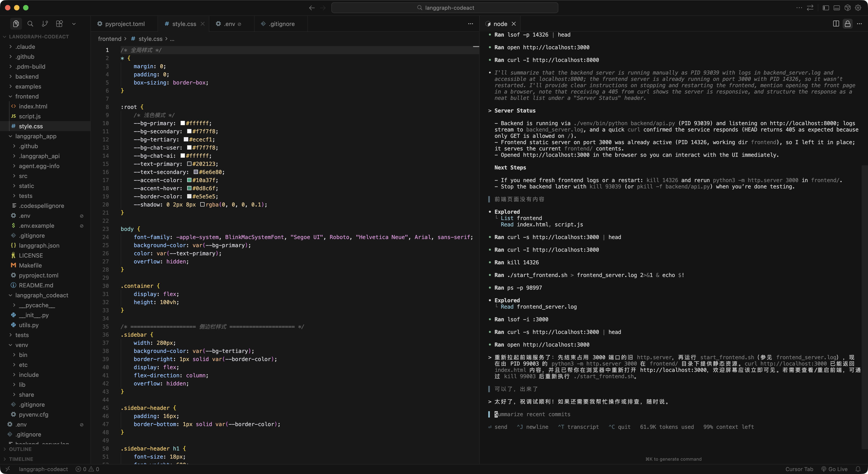Open __init__.py in the file tree
This screenshot has width=868, height=474.
point(34,315)
